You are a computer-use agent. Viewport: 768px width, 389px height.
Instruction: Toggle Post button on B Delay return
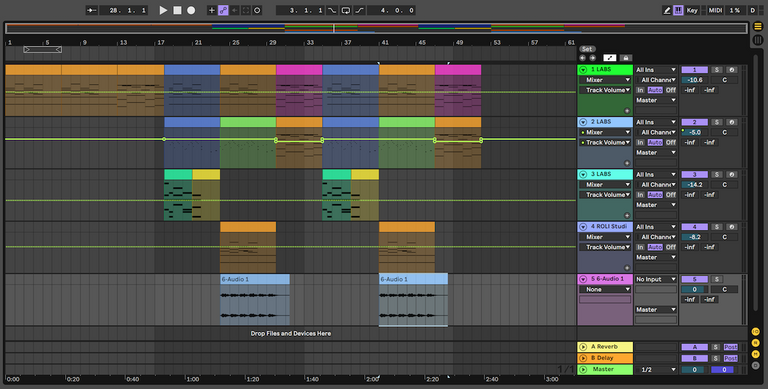[730, 358]
